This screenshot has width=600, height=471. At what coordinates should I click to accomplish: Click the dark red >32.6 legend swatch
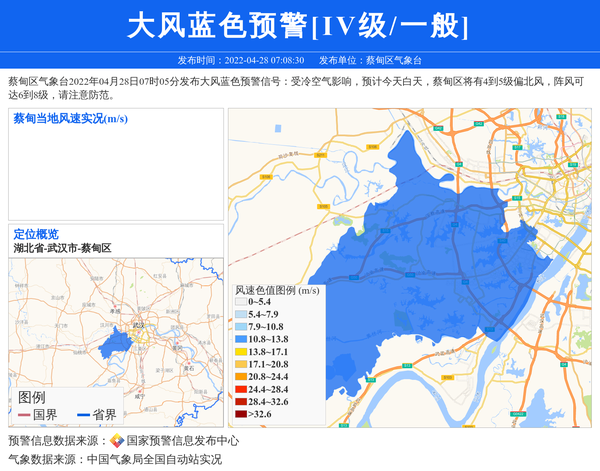tap(240, 414)
